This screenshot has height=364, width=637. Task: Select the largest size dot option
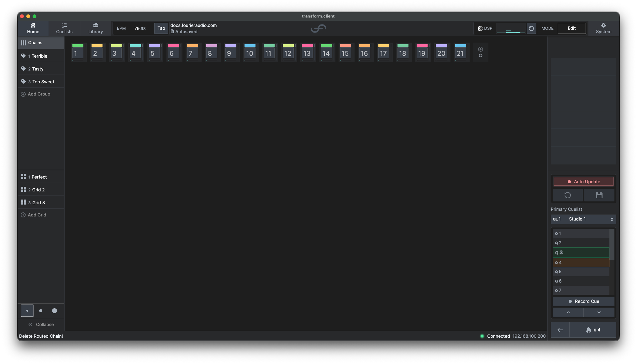click(55, 311)
